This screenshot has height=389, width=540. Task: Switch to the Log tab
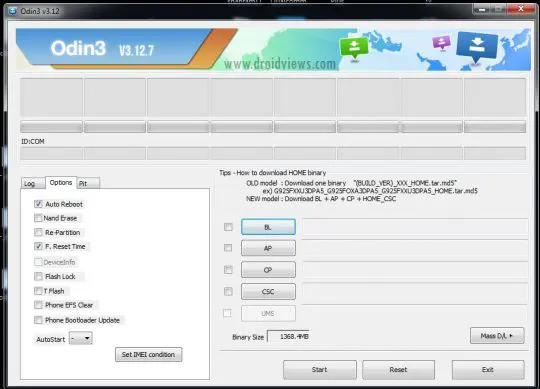point(33,183)
